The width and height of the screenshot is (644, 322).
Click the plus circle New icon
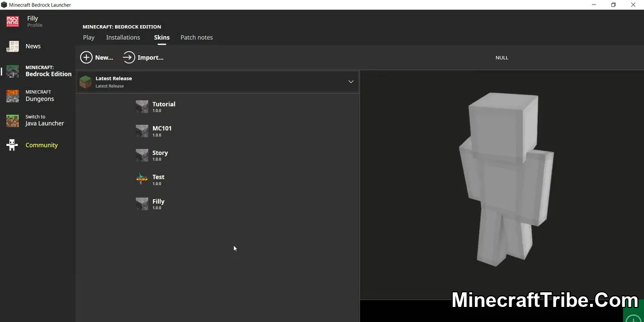[x=87, y=57]
